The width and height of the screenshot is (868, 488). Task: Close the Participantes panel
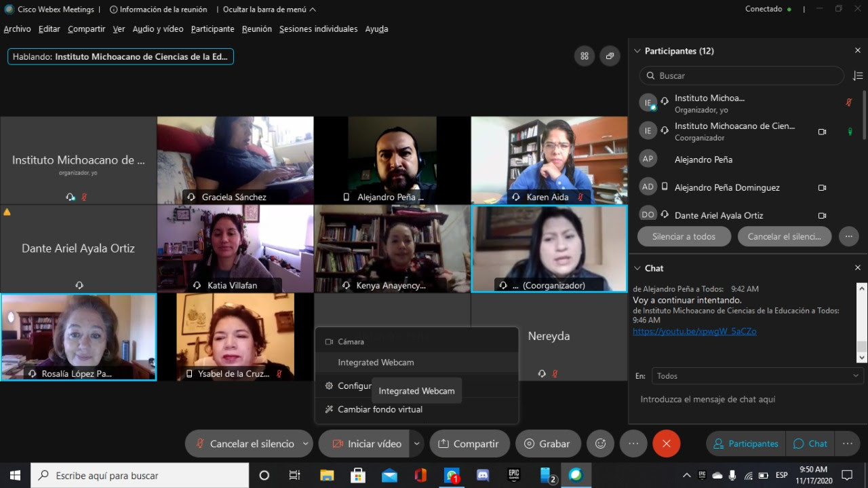pyautogui.click(x=858, y=51)
